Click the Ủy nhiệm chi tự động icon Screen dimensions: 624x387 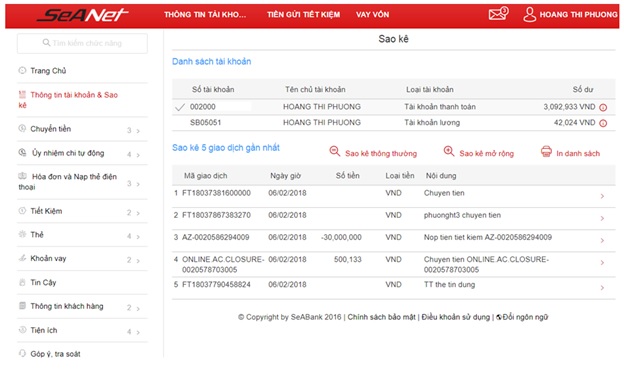(x=22, y=152)
